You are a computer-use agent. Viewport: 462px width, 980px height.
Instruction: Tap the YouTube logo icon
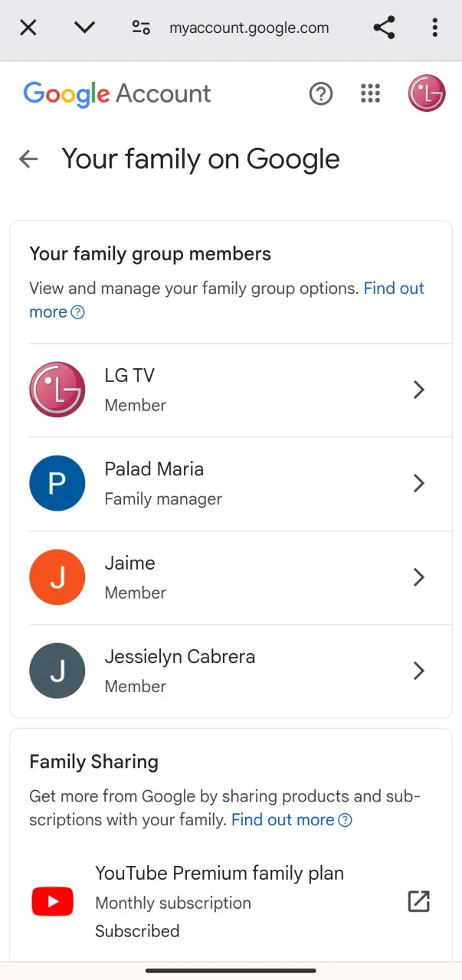(52, 902)
